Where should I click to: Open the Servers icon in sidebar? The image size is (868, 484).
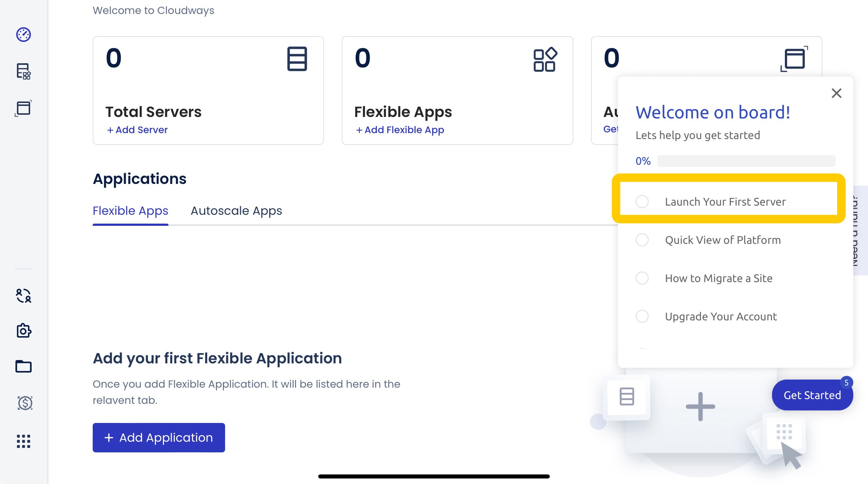pyautogui.click(x=24, y=71)
